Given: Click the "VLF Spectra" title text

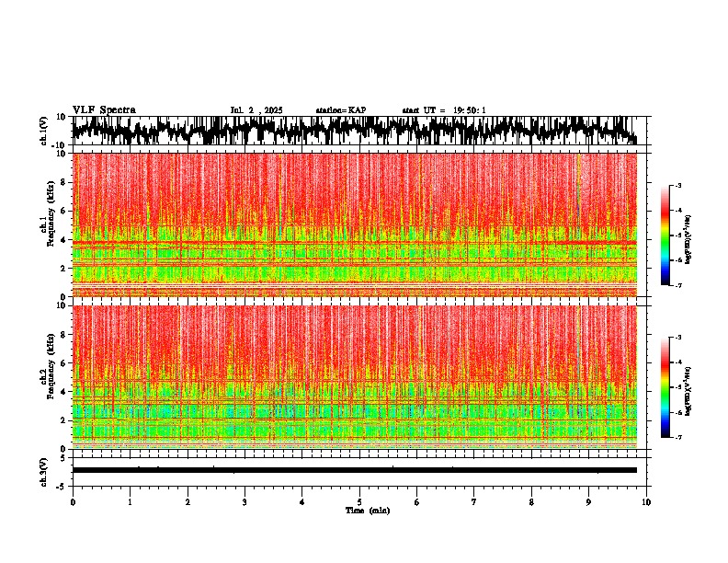Looking at the screenshot, I should (104, 109).
